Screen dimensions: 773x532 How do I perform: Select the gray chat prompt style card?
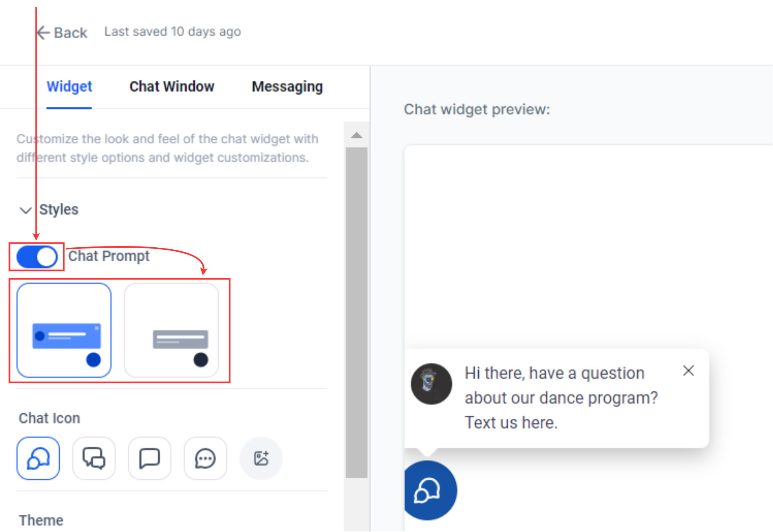(x=172, y=330)
